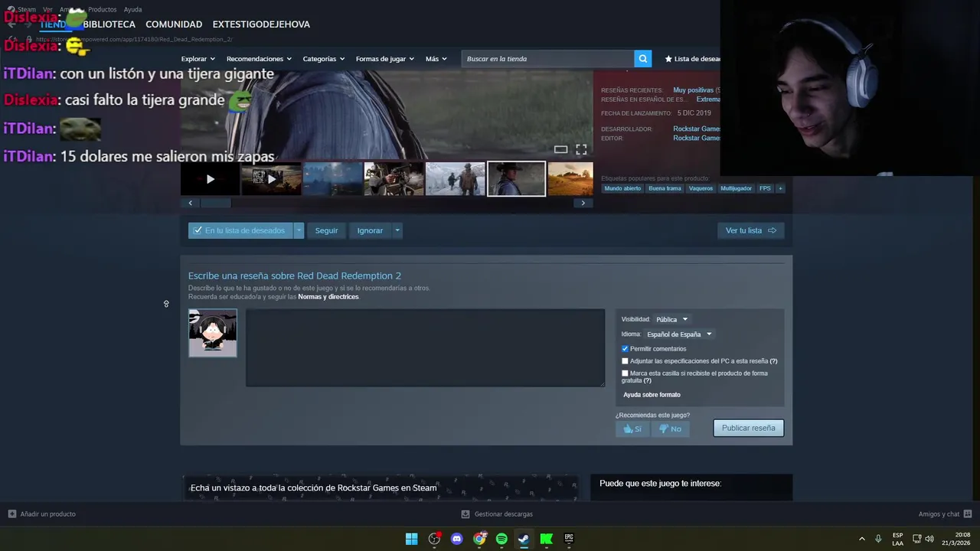
Task: Open the EXTESTIGODEJEHOVA profile tab
Action: pyautogui.click(x=261, y=24)
